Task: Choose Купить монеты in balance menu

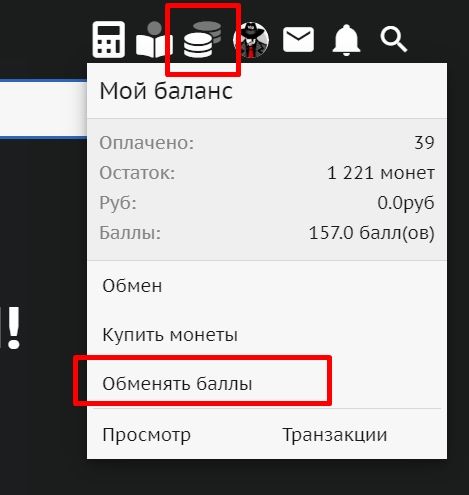Action: pyautogui.click(x=170, y=334)
